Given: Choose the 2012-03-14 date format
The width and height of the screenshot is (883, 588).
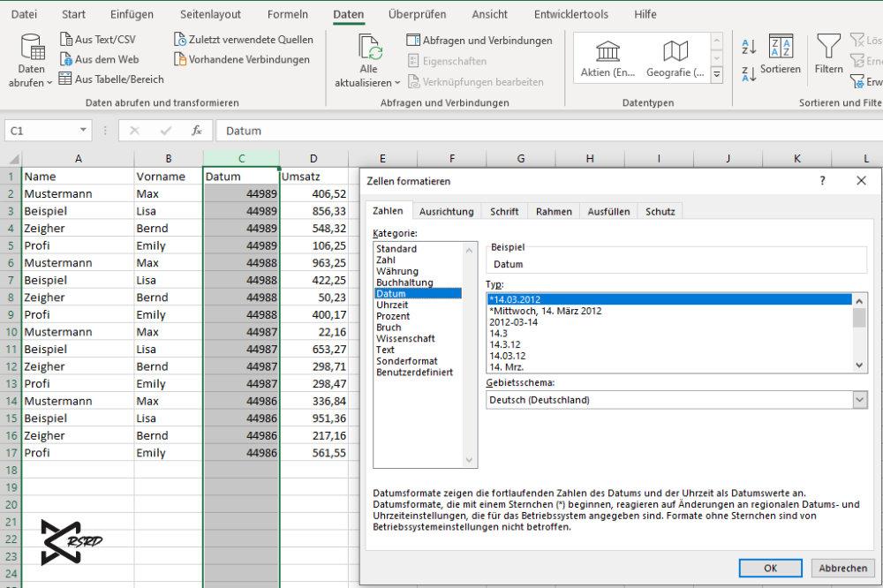Looking at the screenshot, I should tap(513, 322).
